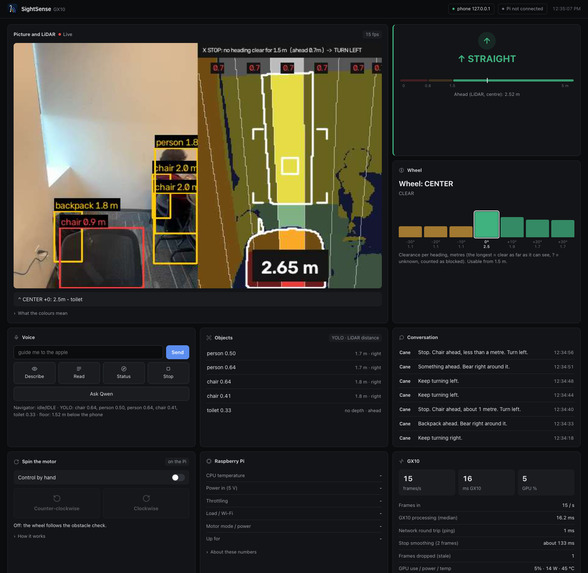Click the Wheel panel icon
588x573 pixels.
tap(401, 170)
